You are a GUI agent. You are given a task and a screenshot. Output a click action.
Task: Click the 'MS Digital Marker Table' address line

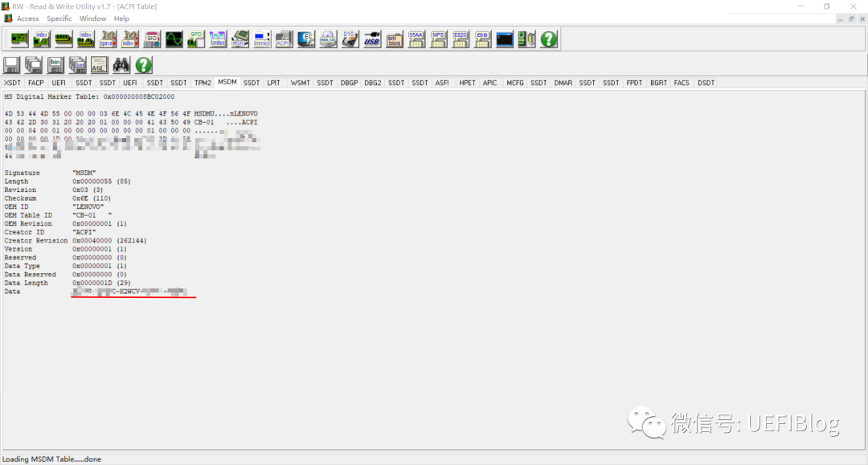pyautogui.click(x=90, y=96)
